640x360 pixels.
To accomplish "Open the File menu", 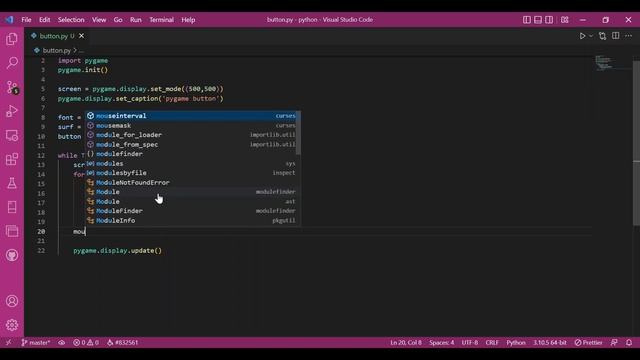I will (x=26, y=20).
